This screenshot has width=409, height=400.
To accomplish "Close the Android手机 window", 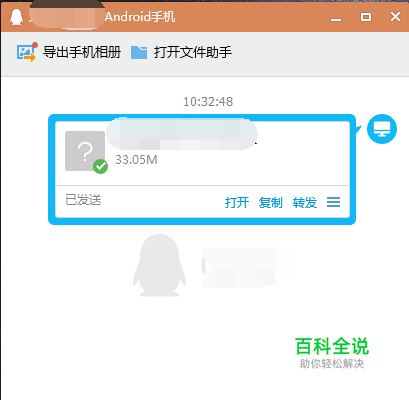I will (x=395, y=16).
